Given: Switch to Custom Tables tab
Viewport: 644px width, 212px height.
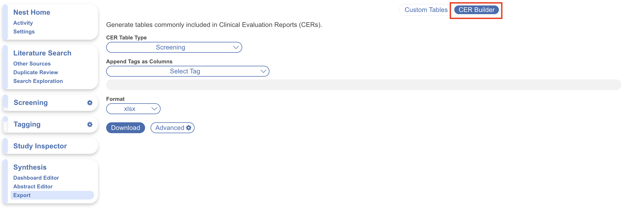Looking at the screenshot, I should 426,10.
